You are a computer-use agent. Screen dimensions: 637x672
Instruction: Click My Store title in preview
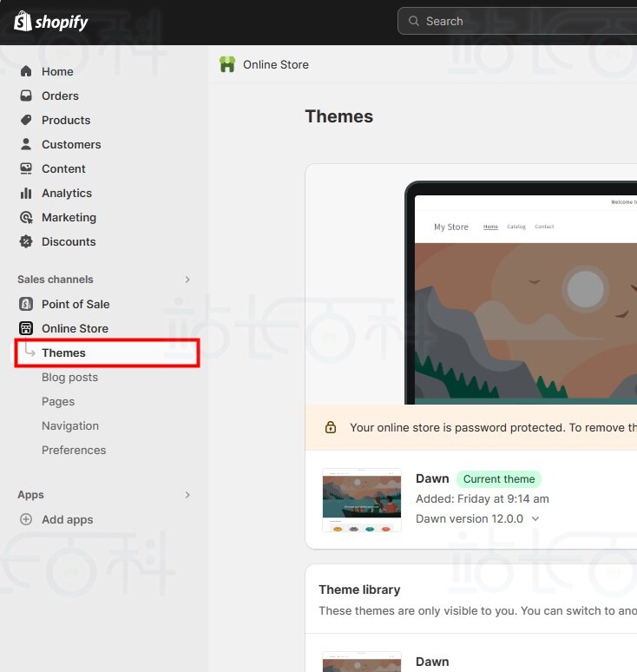tap(451, 227)
